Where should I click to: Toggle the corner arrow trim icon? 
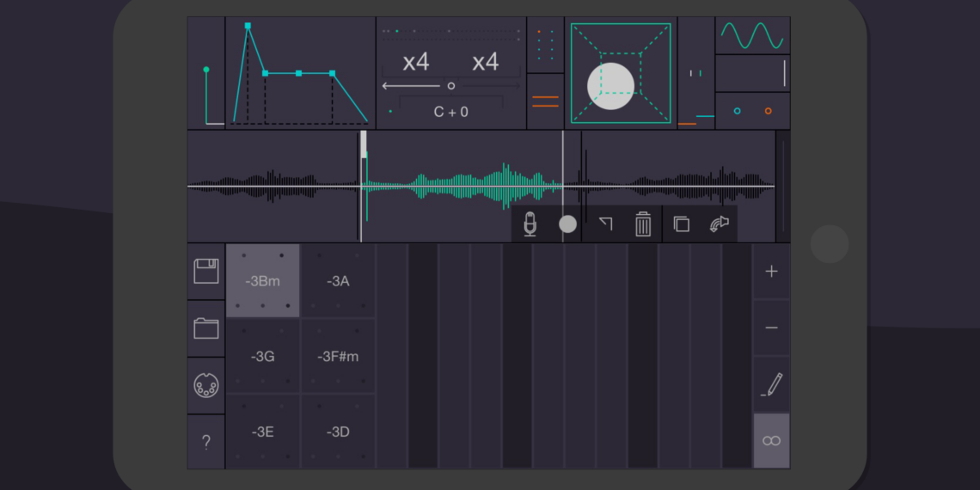click(x=606, y=224)
